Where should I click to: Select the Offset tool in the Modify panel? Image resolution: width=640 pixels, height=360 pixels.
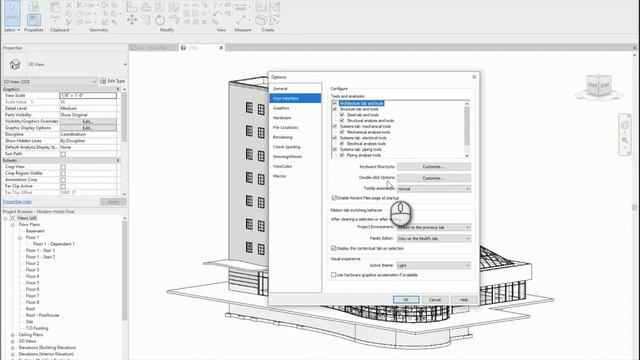pos(146,7)
